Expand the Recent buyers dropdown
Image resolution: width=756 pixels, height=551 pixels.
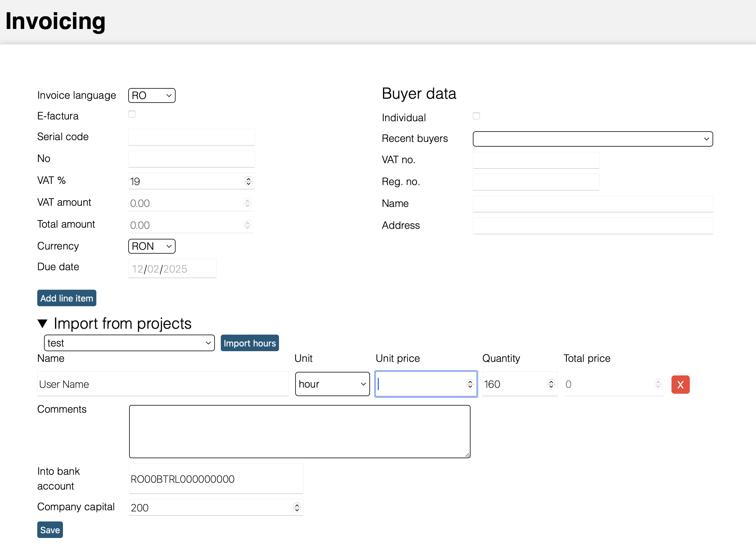point(593,139)
